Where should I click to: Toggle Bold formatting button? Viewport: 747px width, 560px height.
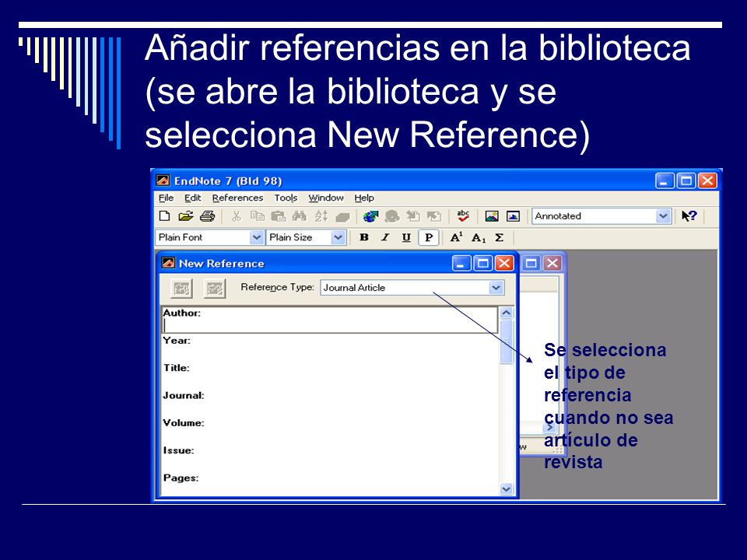(364, 237)
